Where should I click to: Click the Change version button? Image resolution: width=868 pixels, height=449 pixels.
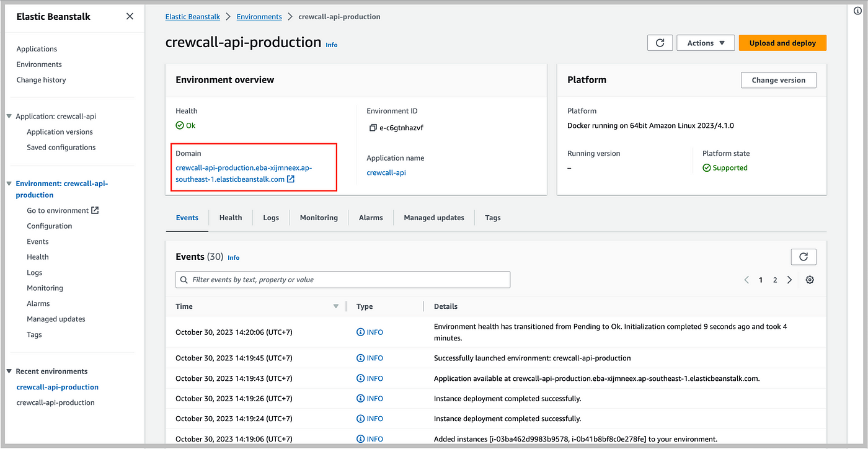pyautogui.click(x=778, y=80)
